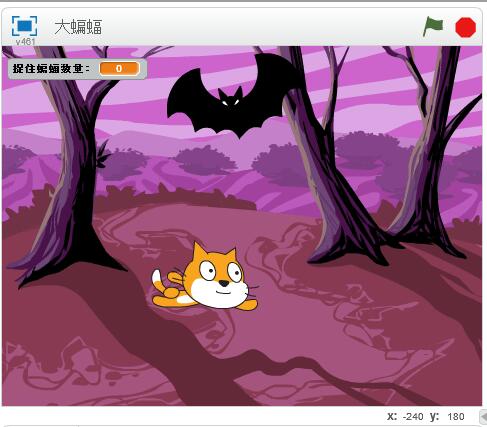Start the project with the green flag
The image size is (487, 427).
tap(433, 27)
